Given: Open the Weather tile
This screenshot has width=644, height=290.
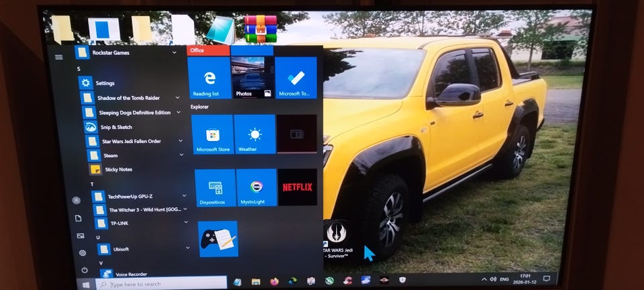Looking at the screenshot, I should (x=255, y=134).
